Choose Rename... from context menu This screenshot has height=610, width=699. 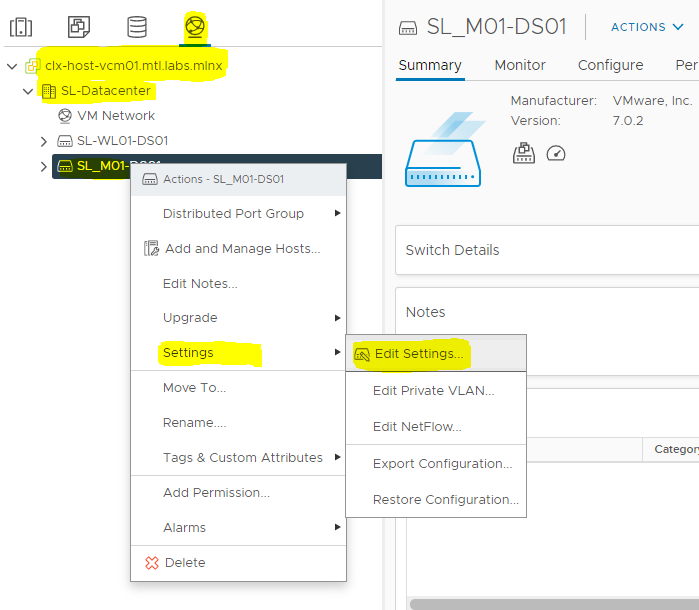click(238, 423)
